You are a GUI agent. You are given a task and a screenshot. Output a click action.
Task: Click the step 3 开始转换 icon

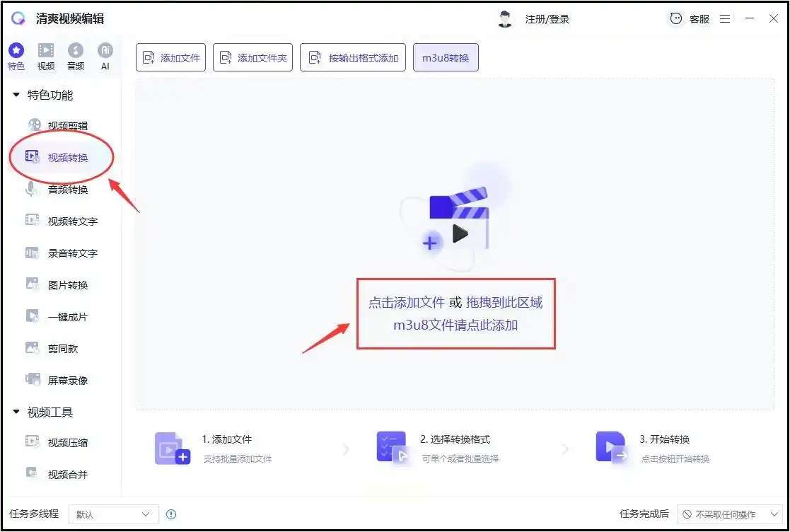(612, 447)
